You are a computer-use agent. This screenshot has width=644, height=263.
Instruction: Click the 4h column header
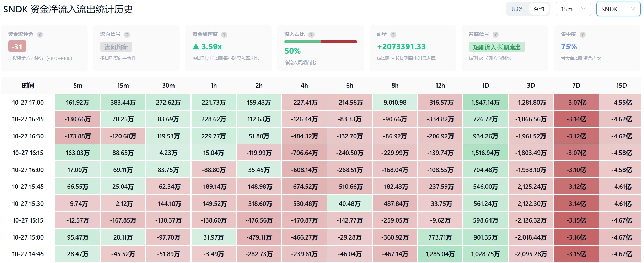click(x=304, y=86)
